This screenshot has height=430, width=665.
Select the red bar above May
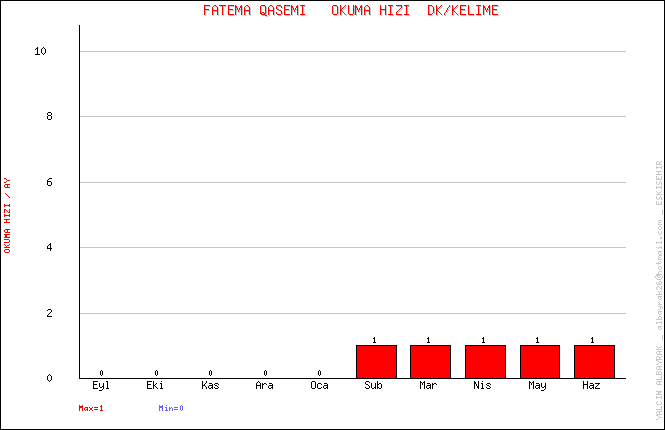[539, 361]
